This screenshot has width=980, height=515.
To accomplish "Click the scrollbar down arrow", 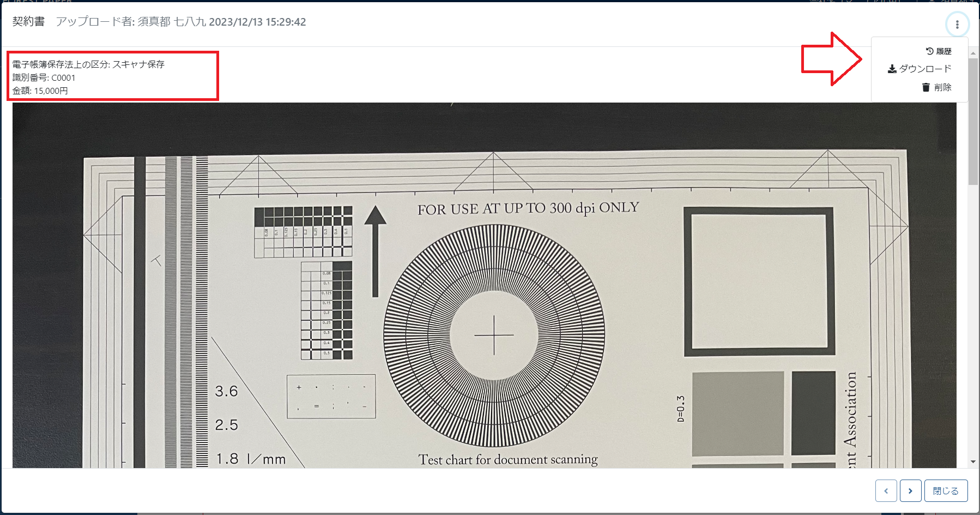I will (973, 462).
